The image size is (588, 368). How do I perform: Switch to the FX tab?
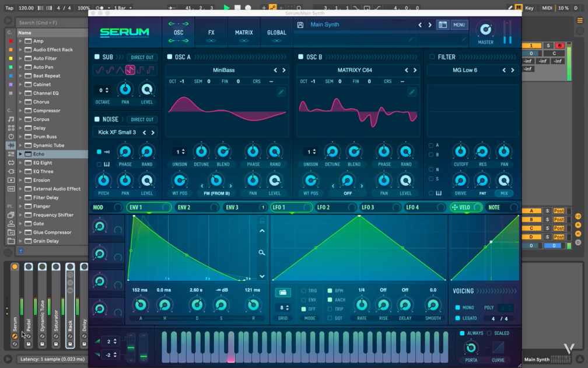tap(211, 33)
